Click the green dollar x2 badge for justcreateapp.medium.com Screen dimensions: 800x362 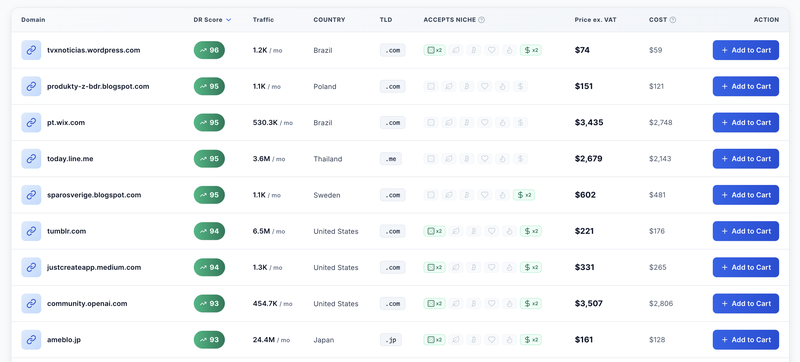pyautogui.click(x=531, y=267)
